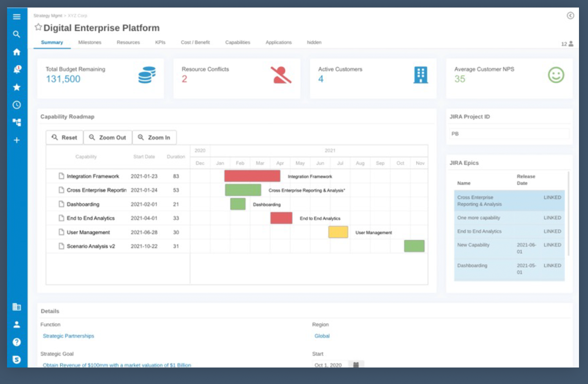Image resolution: width=588 pixels, height=384 pixels.
Task: Click the JIRA Project ID field
Action: tap(509, 134)
